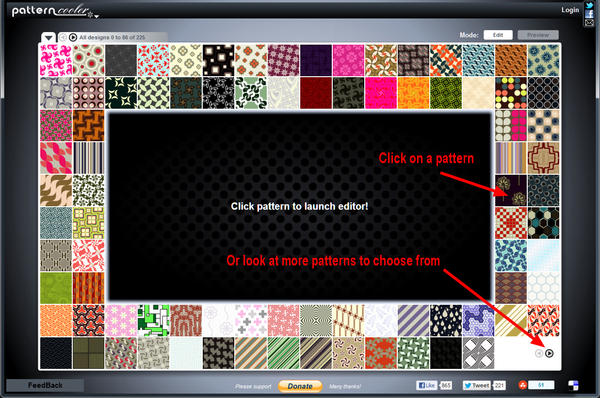This screenshot has height=398, width=600.
Task: Expand the designs dropdown triangle tab
Action: (x=49, y=38)
